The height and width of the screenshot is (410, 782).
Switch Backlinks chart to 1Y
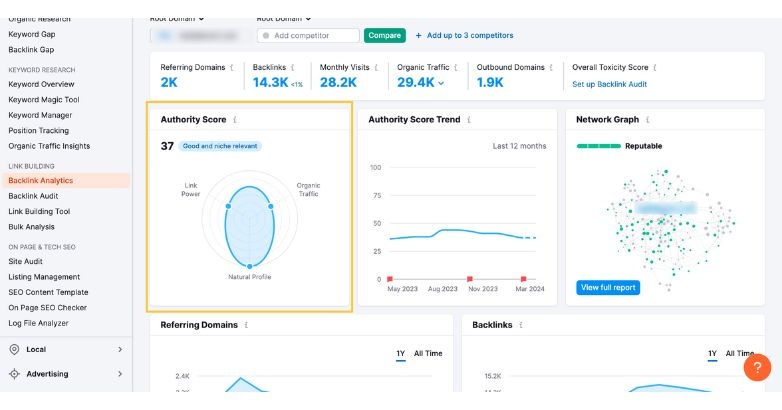pos(712,353)
